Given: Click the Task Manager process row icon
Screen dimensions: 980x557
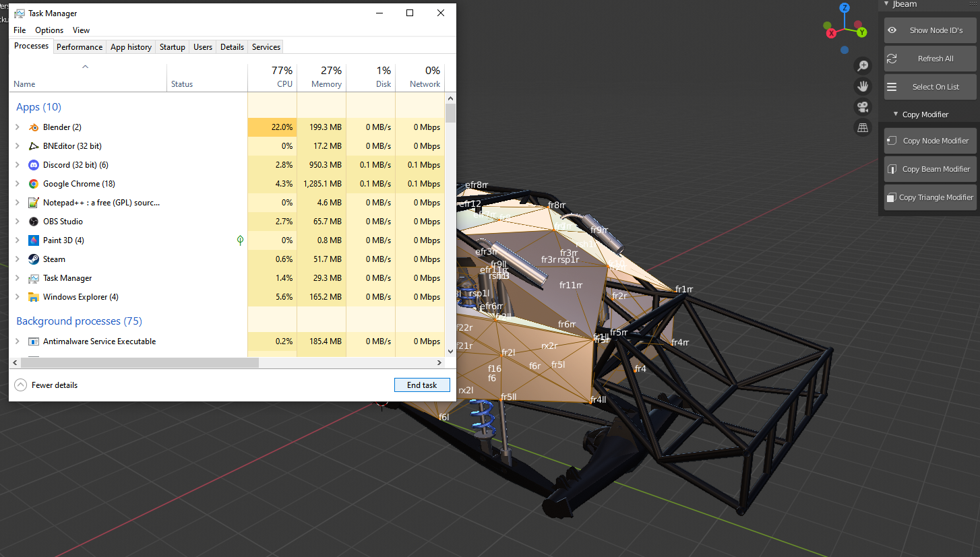Looking at the screenshot, I should pos(34,278).
